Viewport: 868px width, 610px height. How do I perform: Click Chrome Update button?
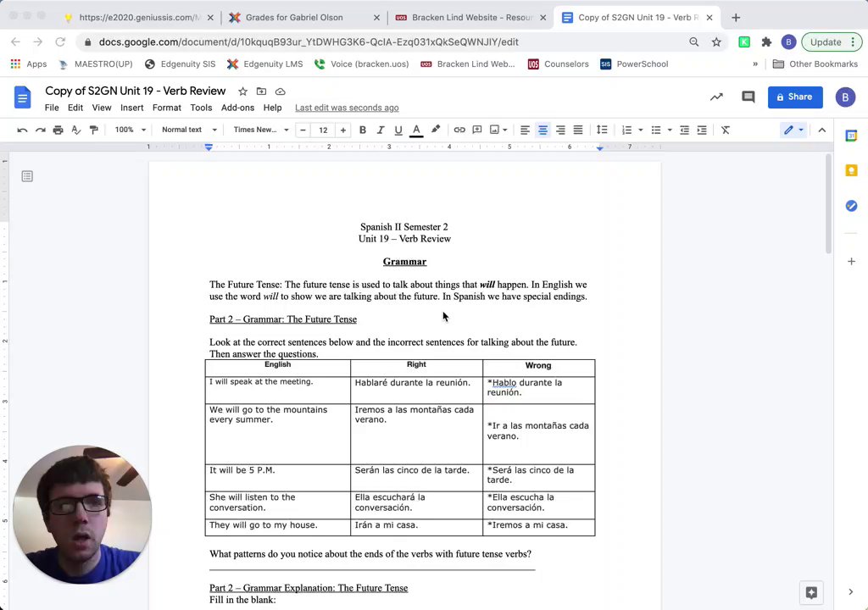coord(832,42)
